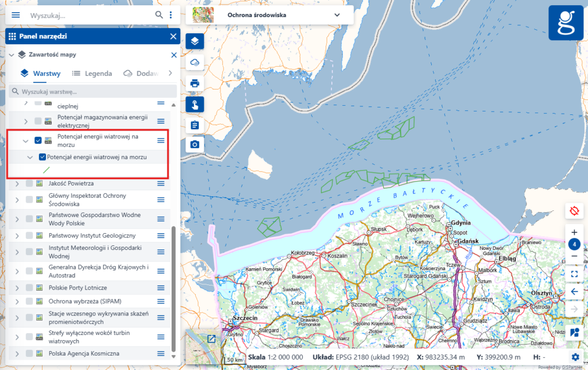Screen dimensions: 588x370
Task: Open the print tool
Action: click(195, 83)
